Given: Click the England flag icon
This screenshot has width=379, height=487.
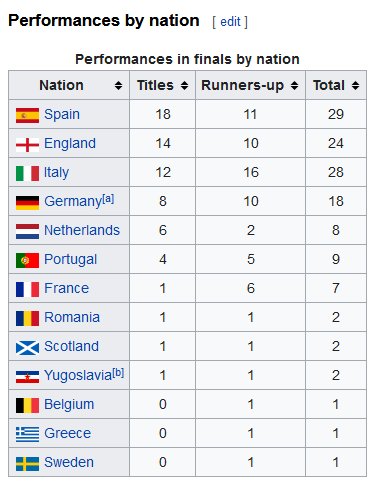Looking at the screenshot, I should point(27,145).
